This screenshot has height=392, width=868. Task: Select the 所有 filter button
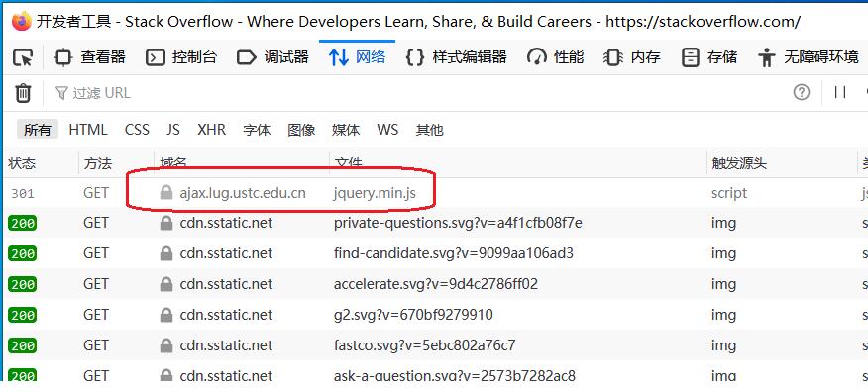coord(38,130)
